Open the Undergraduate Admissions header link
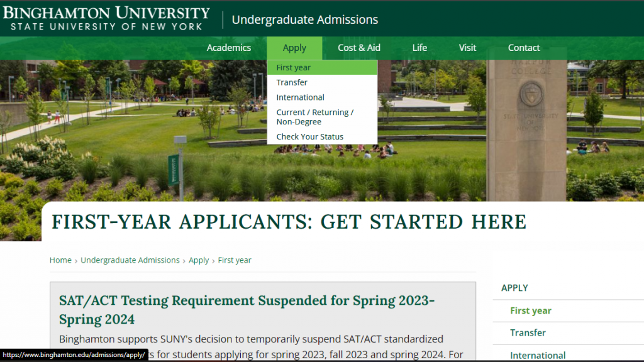 pyautogui.click(x=304, y=19)
